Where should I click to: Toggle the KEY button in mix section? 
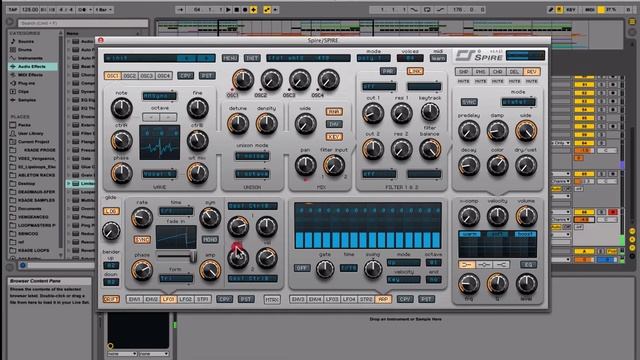tap(334, 137)
